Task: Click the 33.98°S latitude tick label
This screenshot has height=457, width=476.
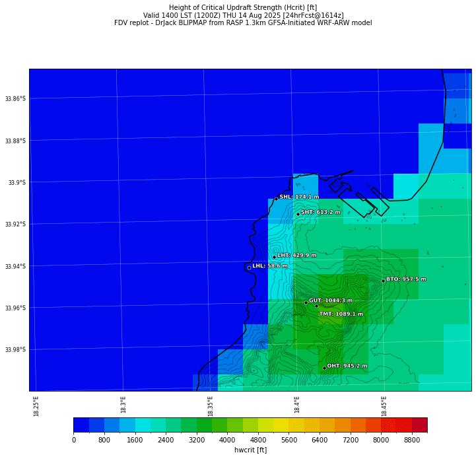Action: pos(15,349)
